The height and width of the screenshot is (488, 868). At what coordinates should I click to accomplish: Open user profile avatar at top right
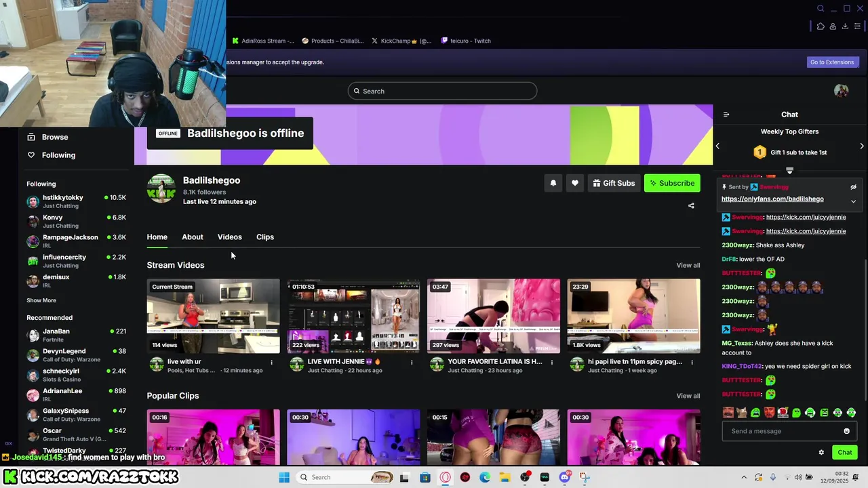(x=841, y=91)
